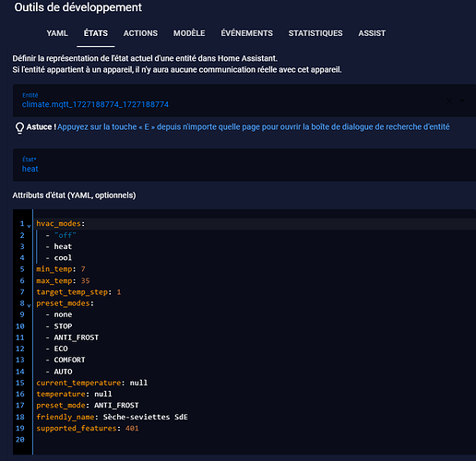
Task: Click the preset_mode ANTI_FROST line
Action: [88, 406]
